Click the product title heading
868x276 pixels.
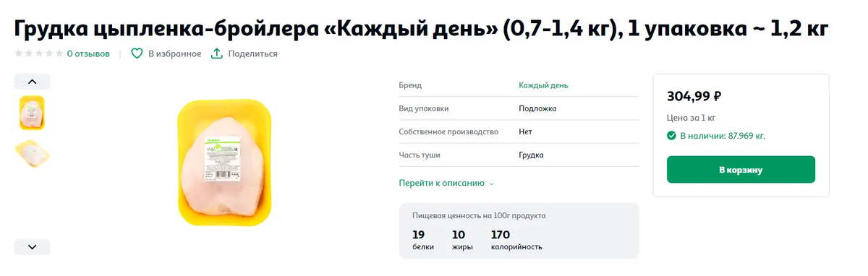(x=422, y=28)
